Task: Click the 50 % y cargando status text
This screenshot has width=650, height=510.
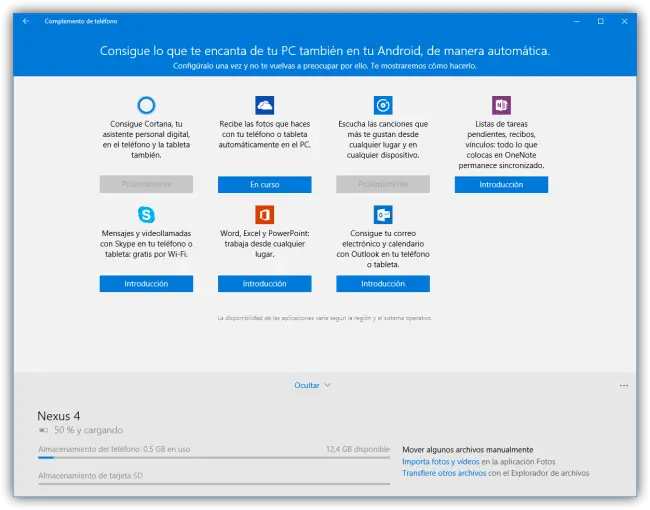Action: click(88, 430)
